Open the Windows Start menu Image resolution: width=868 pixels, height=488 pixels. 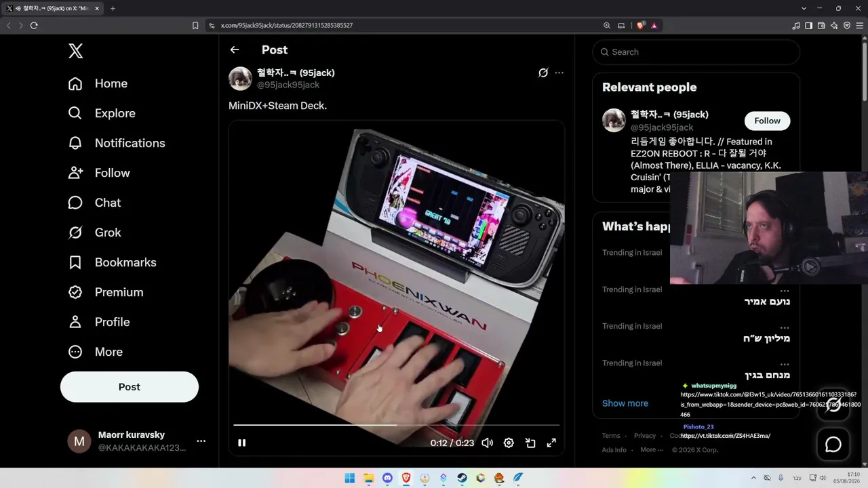(350, 478)
